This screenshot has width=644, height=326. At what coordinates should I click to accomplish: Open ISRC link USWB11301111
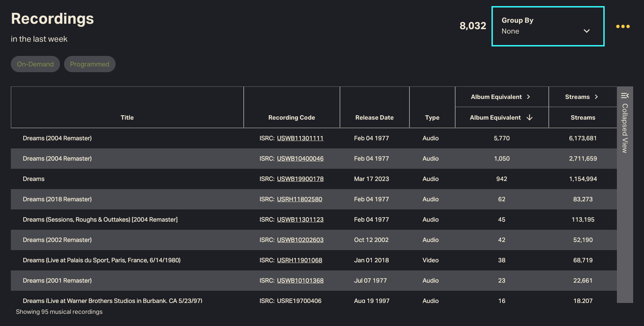pos(300,138)
